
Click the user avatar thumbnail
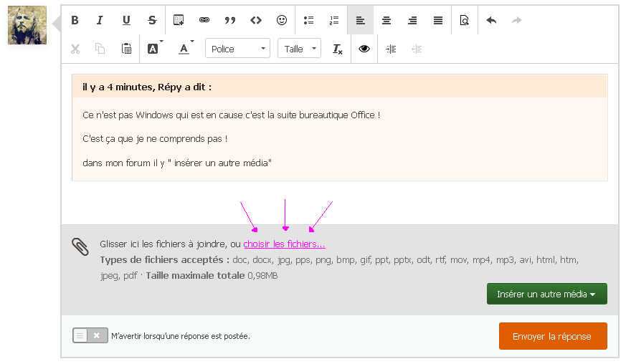[27, 25]
